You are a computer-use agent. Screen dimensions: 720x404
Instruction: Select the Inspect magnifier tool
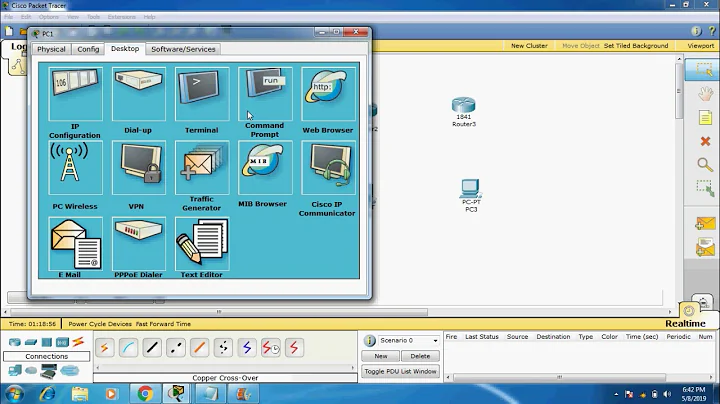(x=705, y=164)
